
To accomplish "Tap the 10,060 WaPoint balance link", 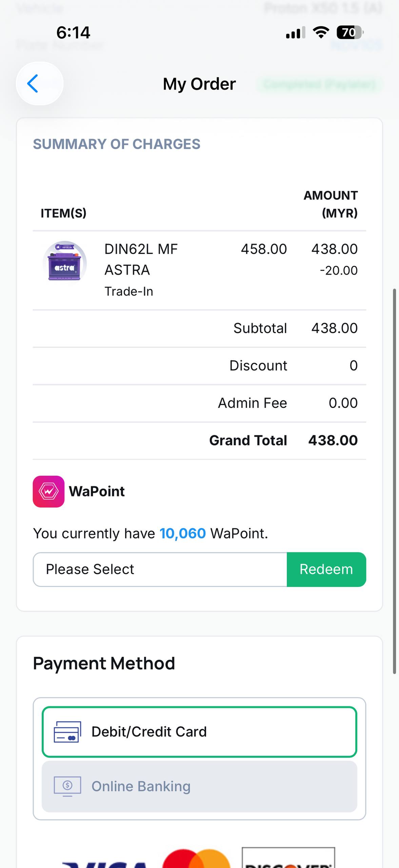I will click(x=183, y=533).
